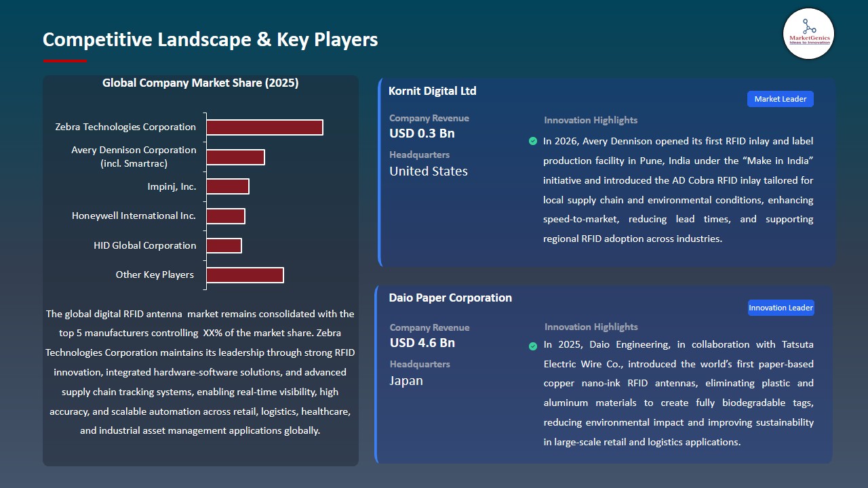Viewport: 868px width, 488px height.
Task: Click the paragraph about global digital RFID antenna market
Action: (x=200, y=372)
